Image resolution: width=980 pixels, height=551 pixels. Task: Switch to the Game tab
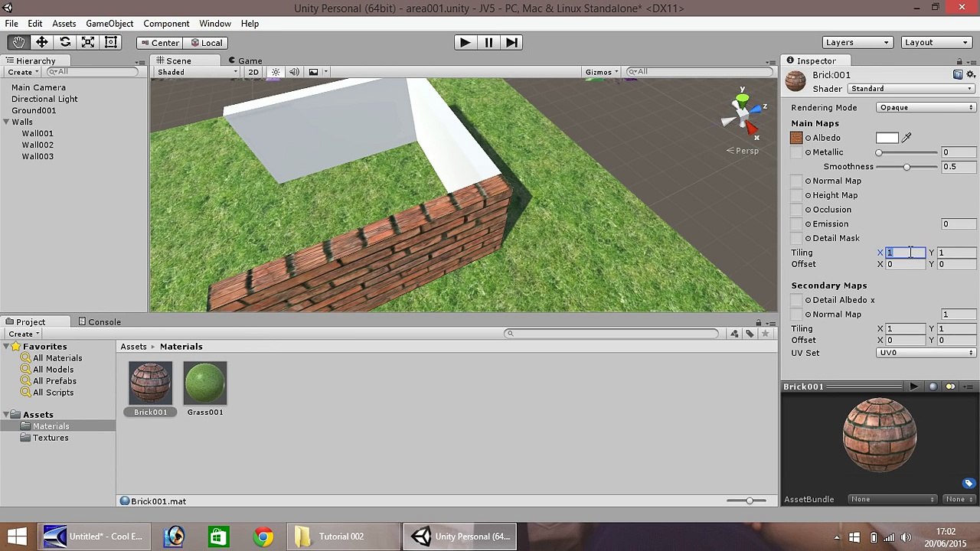(x=245, y=61)
